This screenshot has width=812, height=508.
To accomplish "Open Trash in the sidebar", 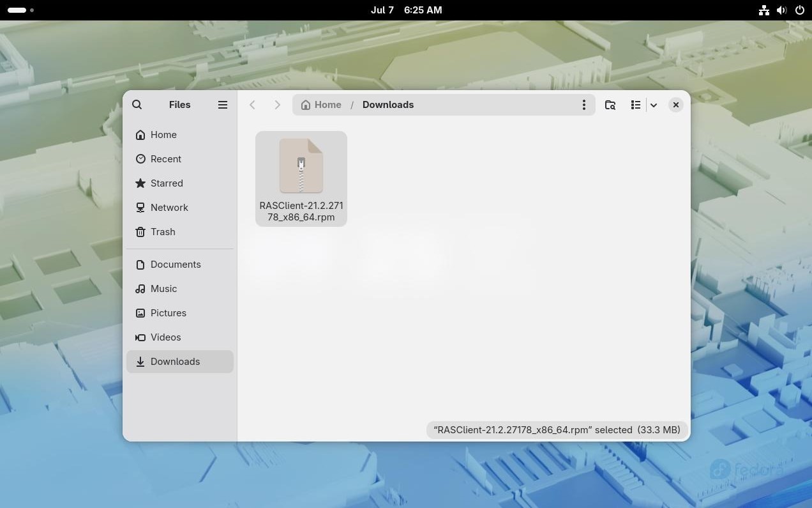I will point(180,232).
